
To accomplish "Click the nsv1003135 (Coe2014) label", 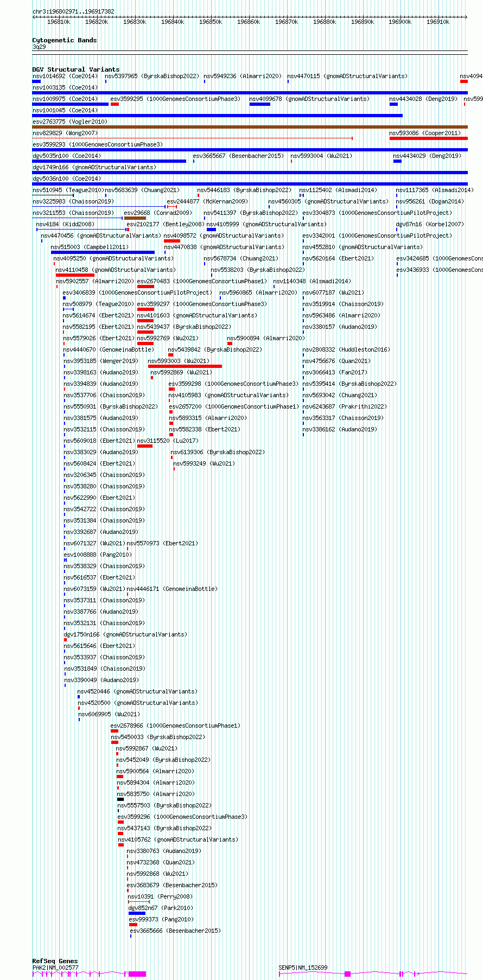I will [x=65, y=88].
